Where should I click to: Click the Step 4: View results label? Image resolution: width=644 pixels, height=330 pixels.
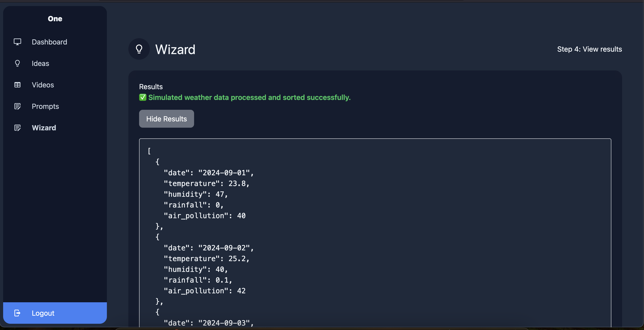click(589, 49)
